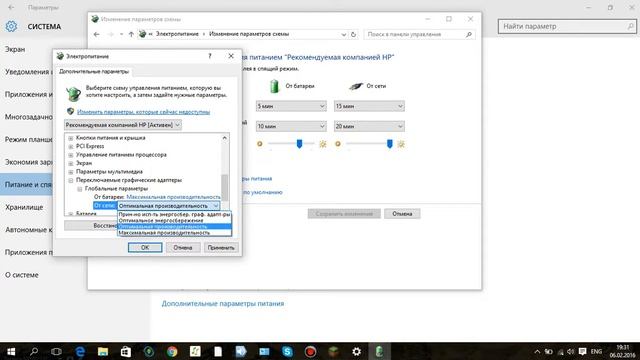640x360 pixels.
Task: Expand the Экран tree node
Action: (x=71, y=163)
